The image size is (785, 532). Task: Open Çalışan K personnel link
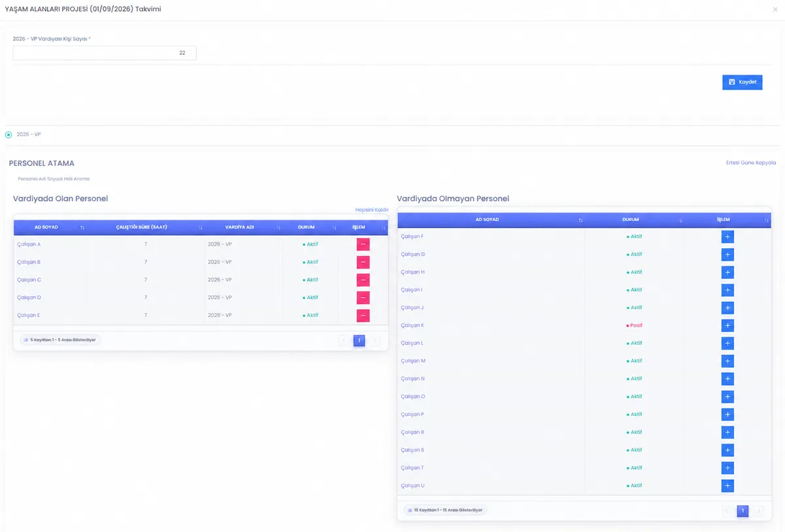pyautogui.click(x=412, y=325)
